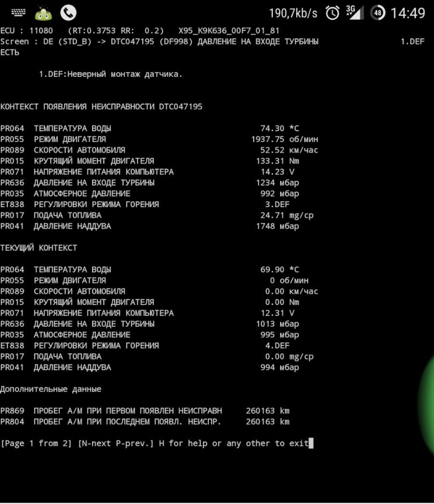
Task: Tap current water temperature 69.90 *C
Action: tap(280, 270)
